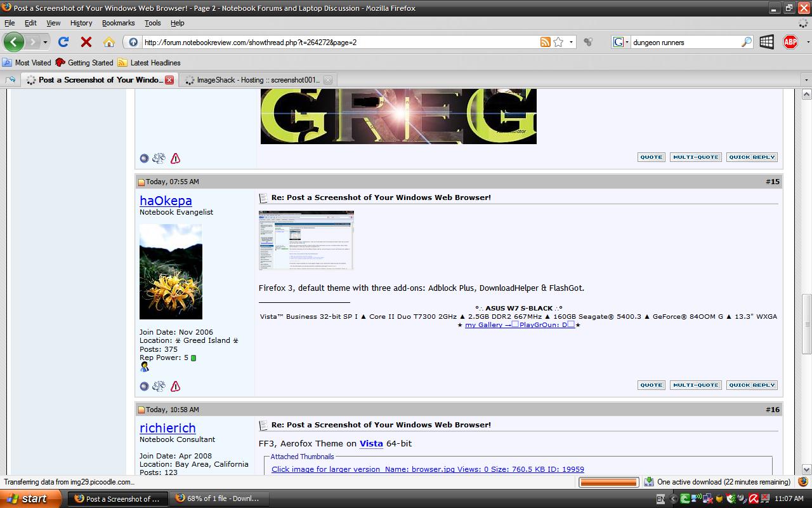The width and height of the screenshot is (812, 508).
Task: Click the grid icon beside the search box
Action: tap(766, 42)
